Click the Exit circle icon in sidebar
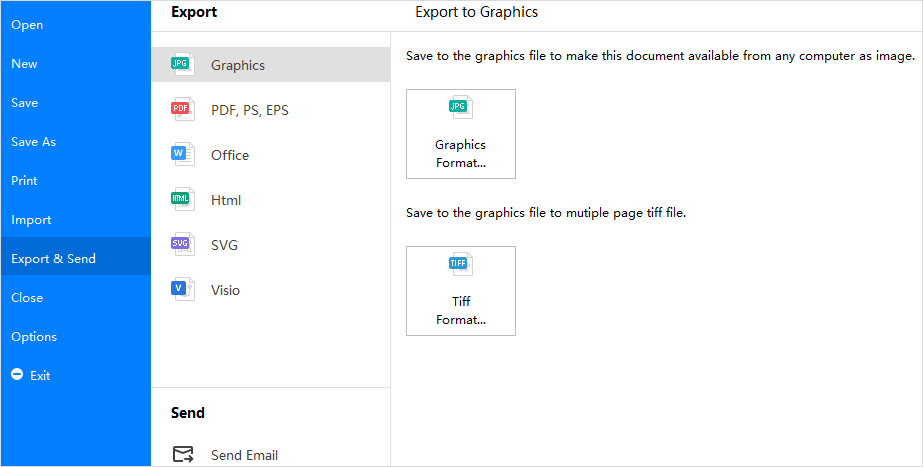923x467 pixels. click(x=18, y=375)
